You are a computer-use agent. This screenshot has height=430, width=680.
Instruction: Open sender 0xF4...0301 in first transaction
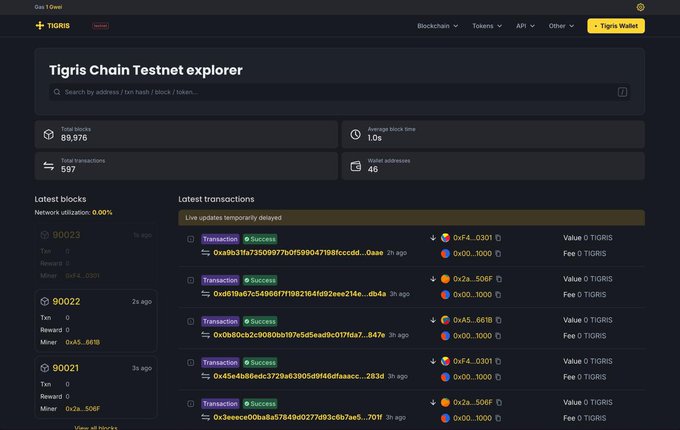[x=472, y=238]
